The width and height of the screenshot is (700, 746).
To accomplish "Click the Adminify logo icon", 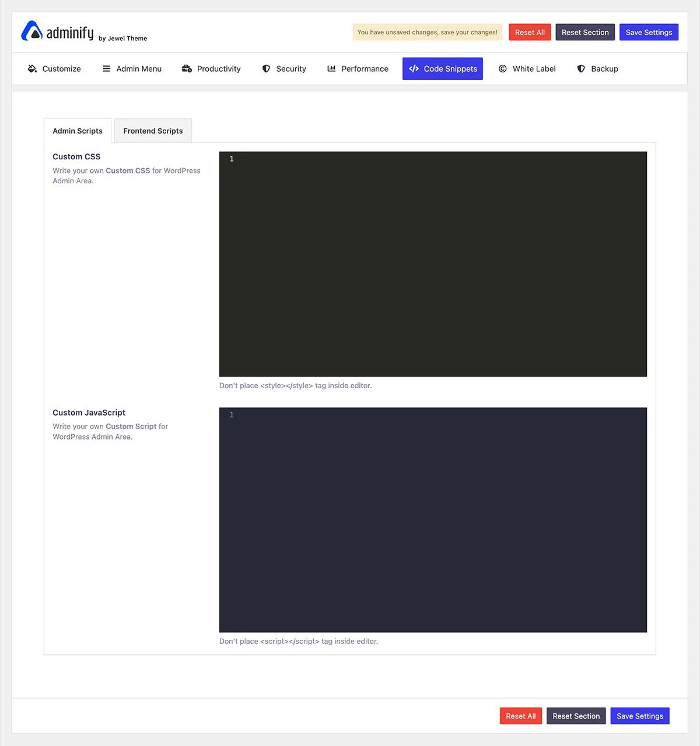I will [32, 31].
